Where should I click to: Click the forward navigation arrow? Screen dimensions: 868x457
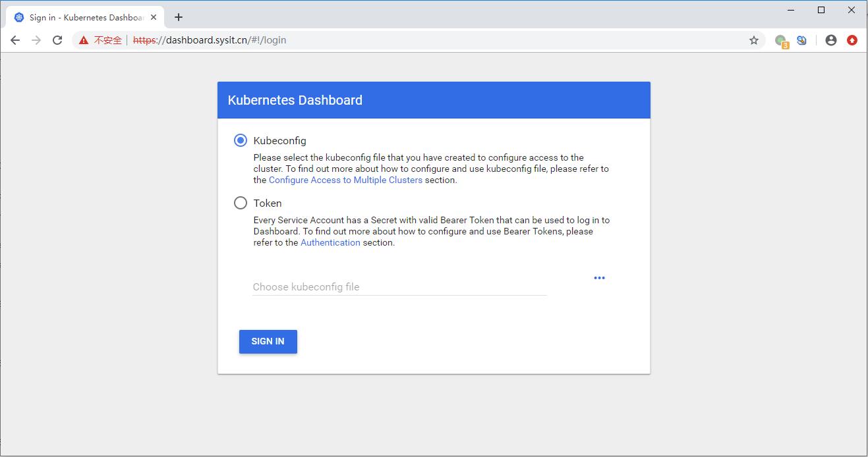point(36,40)
